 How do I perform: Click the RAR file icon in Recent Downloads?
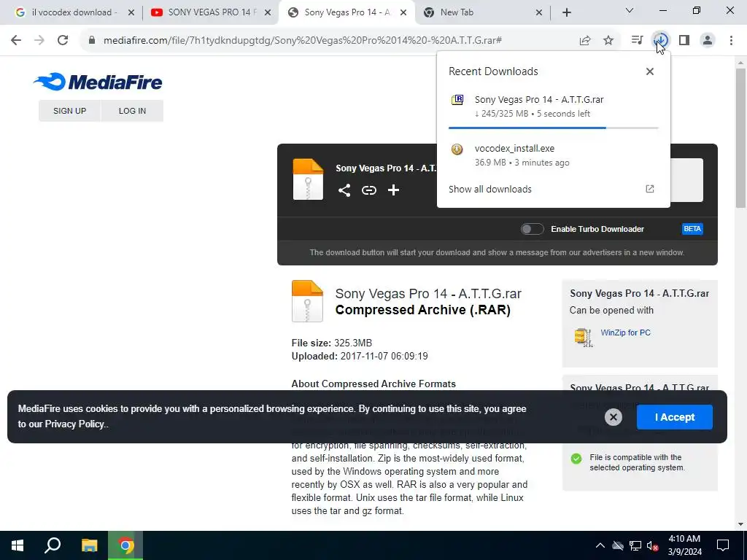coord(457,99)
